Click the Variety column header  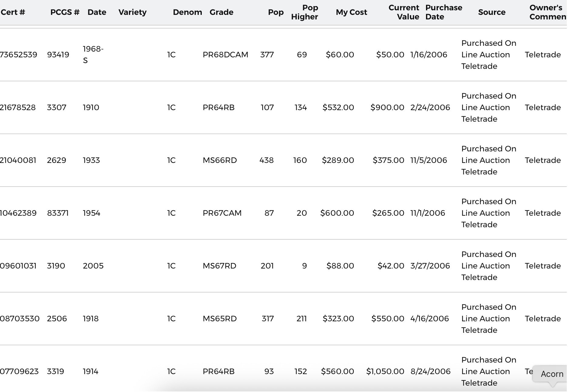132,12
